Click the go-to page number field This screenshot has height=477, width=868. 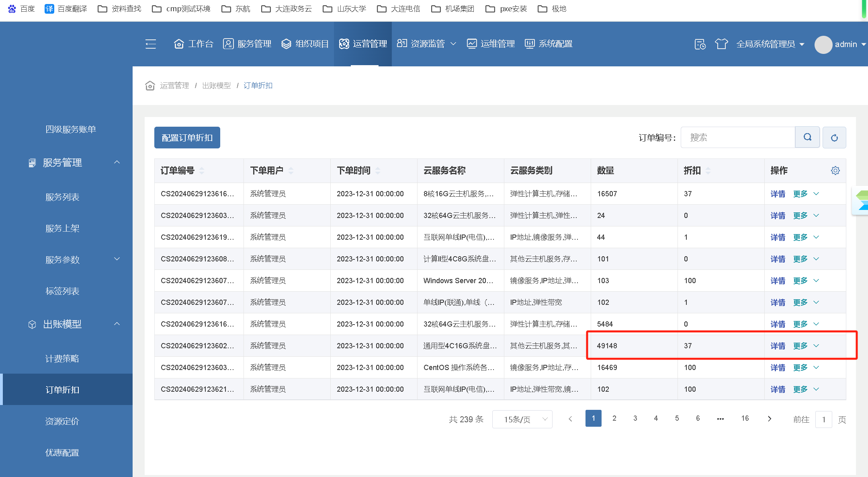(823, 419)
